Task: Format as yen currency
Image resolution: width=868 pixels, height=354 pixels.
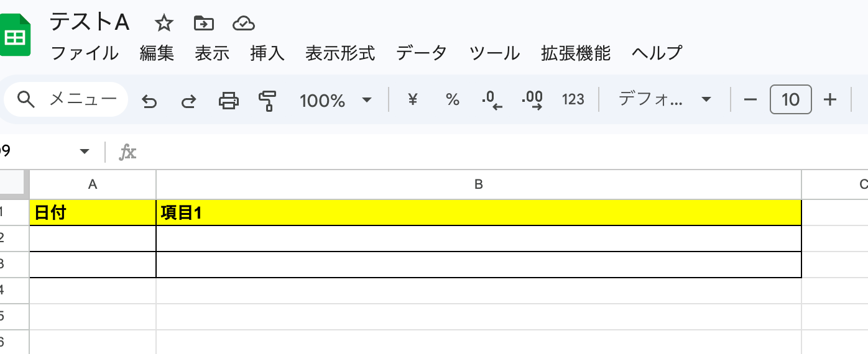Action: click(412, 99)
